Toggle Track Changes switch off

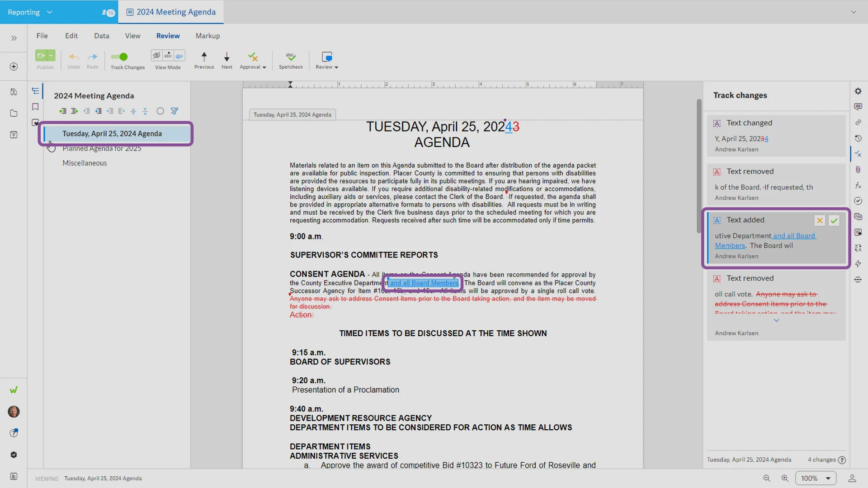coord(119,57)
